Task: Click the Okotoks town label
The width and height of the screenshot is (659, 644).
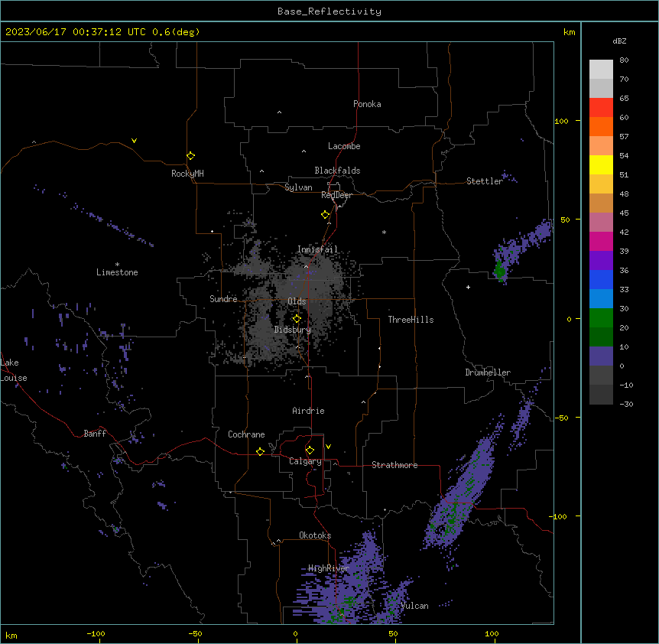Action: 315,535
